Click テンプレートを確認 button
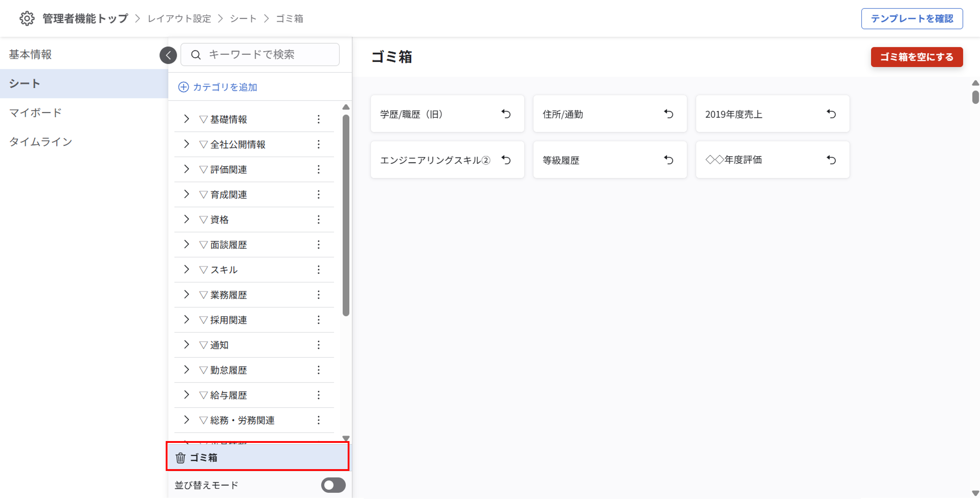 tap(912, 19)
